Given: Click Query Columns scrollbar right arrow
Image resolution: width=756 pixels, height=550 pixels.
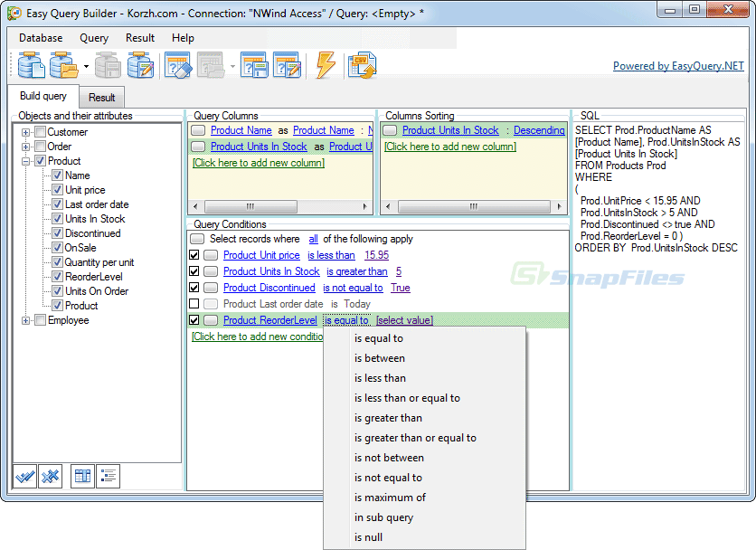Looking at the screenshot, I should point(365,206).
